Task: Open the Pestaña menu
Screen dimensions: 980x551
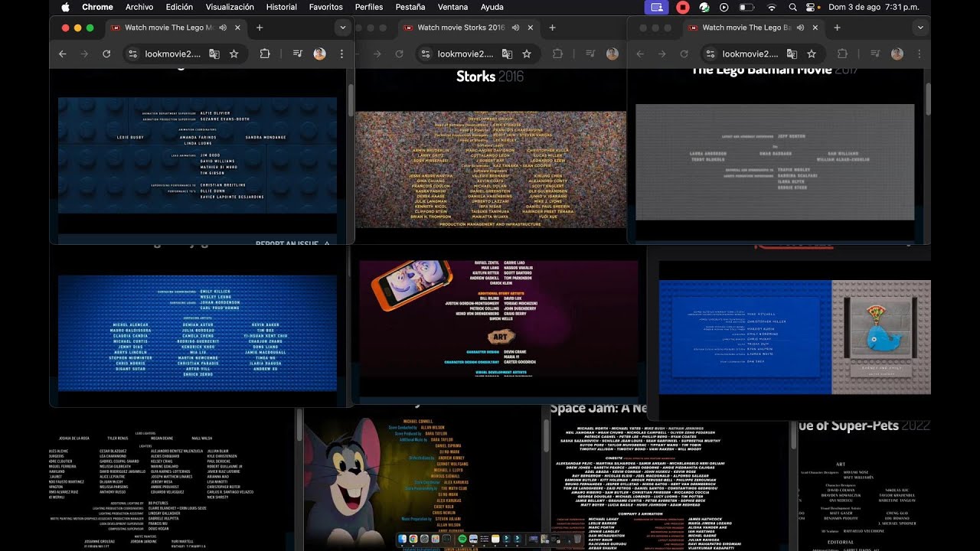Action: 410,7
